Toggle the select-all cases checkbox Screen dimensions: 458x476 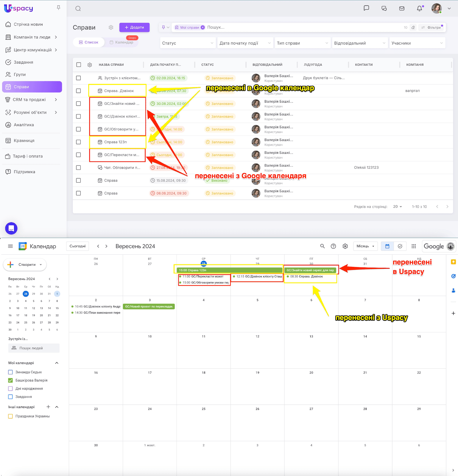click(79, 65)
